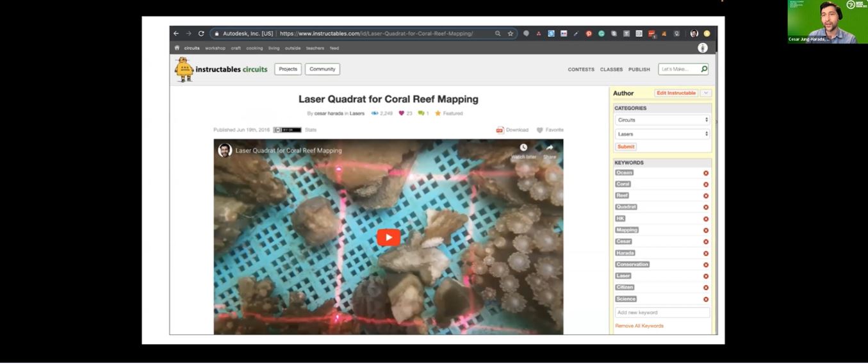Image resolution: width=868 pixels, height=364 pixels.
Task: Click the search magnifier icon in Let's Make box
Action: 704,69
